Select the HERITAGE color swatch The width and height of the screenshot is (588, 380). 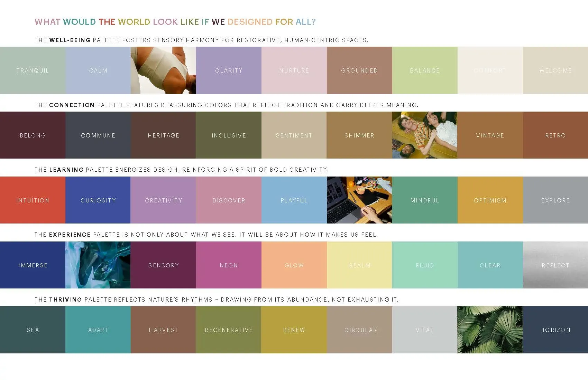click(163, 135)
